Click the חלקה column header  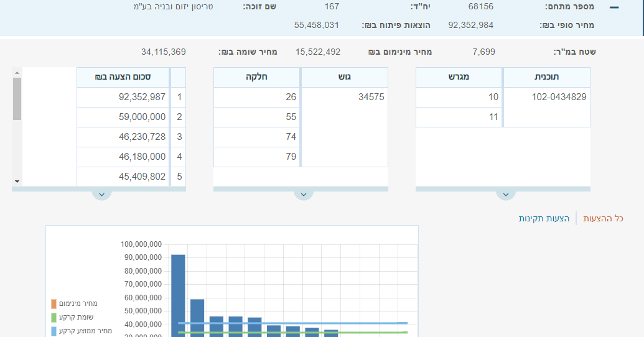256,77
